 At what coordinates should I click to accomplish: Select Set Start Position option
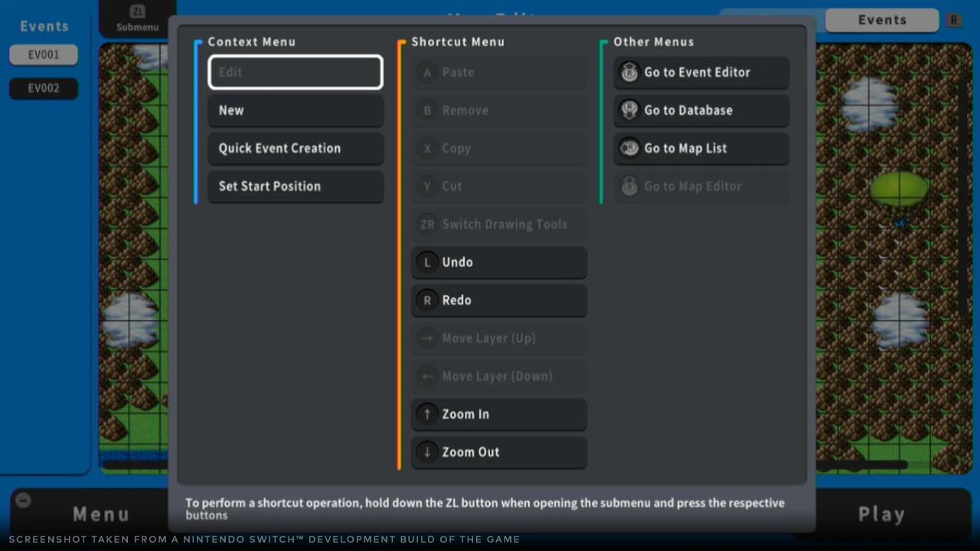pos(296,186)
